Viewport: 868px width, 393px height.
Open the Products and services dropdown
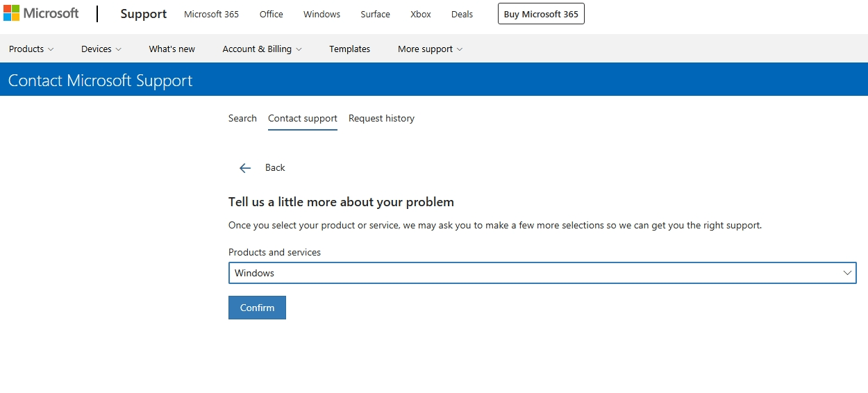tap(542, 273)
